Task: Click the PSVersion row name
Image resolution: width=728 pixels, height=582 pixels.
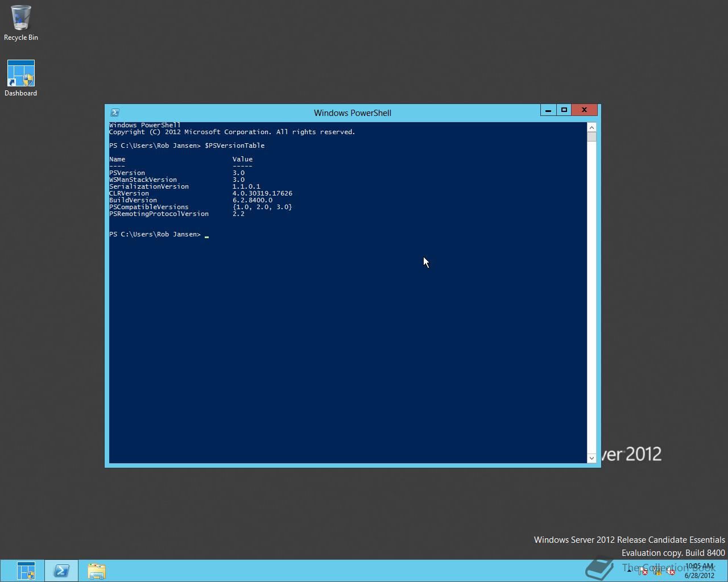Action: 127,173
